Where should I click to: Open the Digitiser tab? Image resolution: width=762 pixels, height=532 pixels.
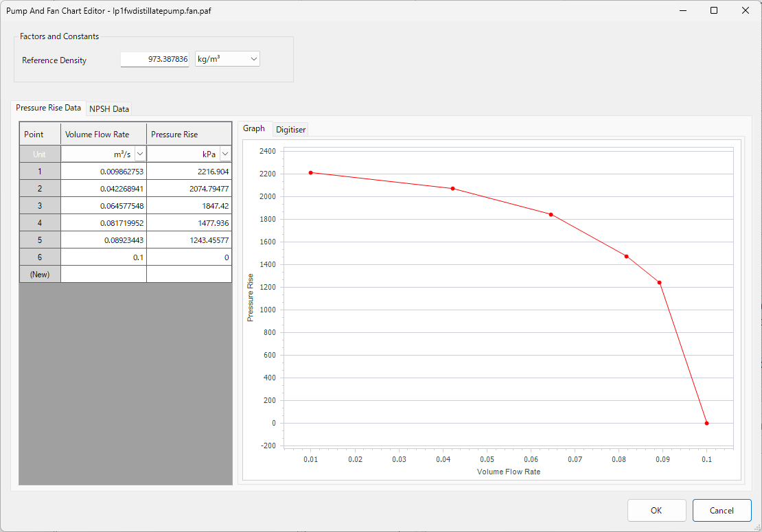pos(291,129)
